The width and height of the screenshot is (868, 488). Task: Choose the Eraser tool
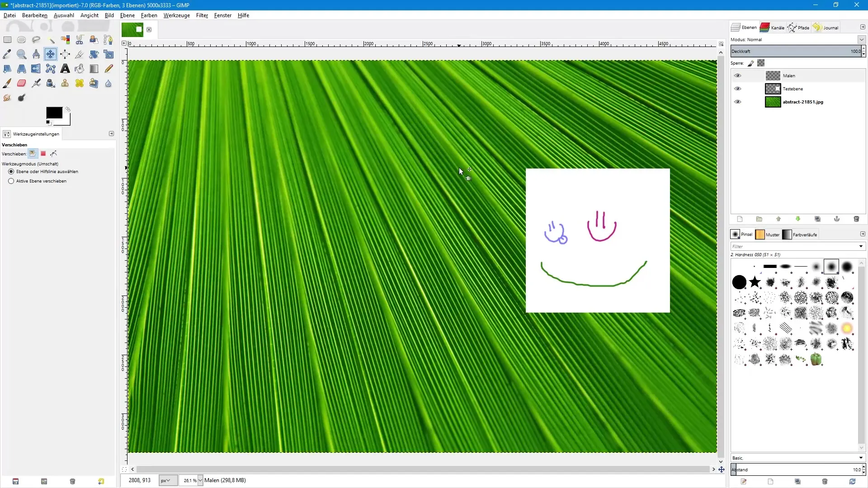point(21,83)
